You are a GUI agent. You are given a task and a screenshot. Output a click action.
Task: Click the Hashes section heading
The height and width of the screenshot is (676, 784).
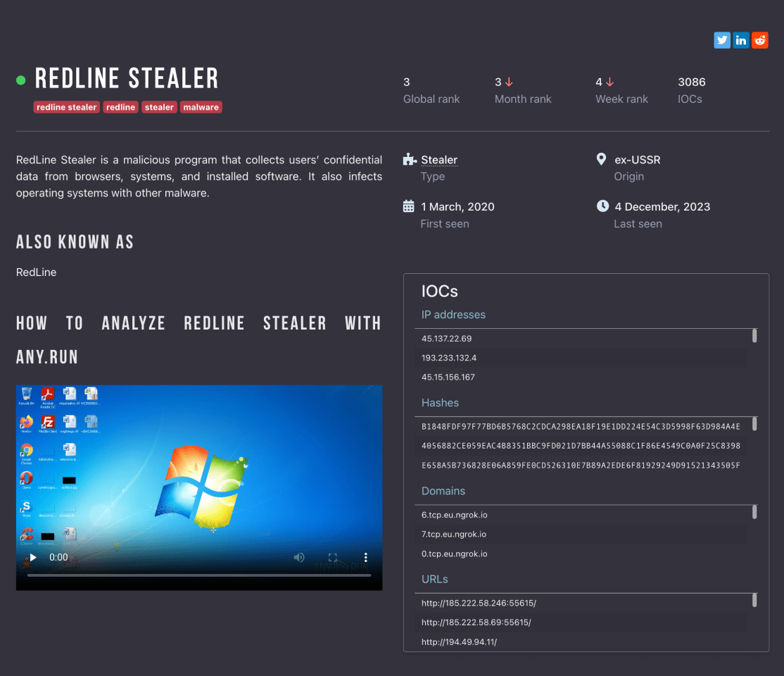(440, 403)
